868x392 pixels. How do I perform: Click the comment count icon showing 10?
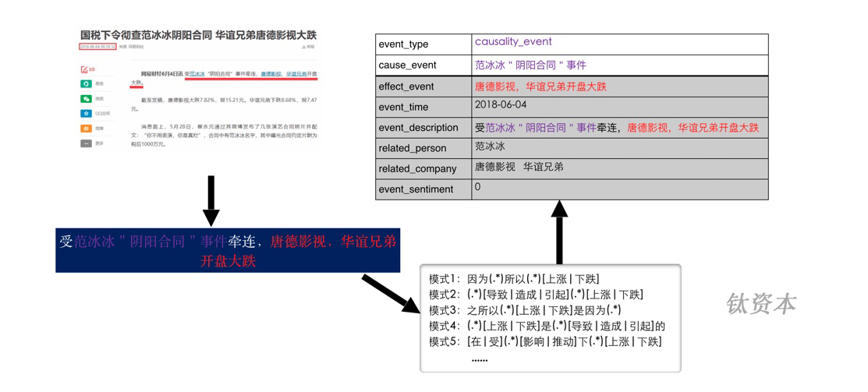point(87,69)
